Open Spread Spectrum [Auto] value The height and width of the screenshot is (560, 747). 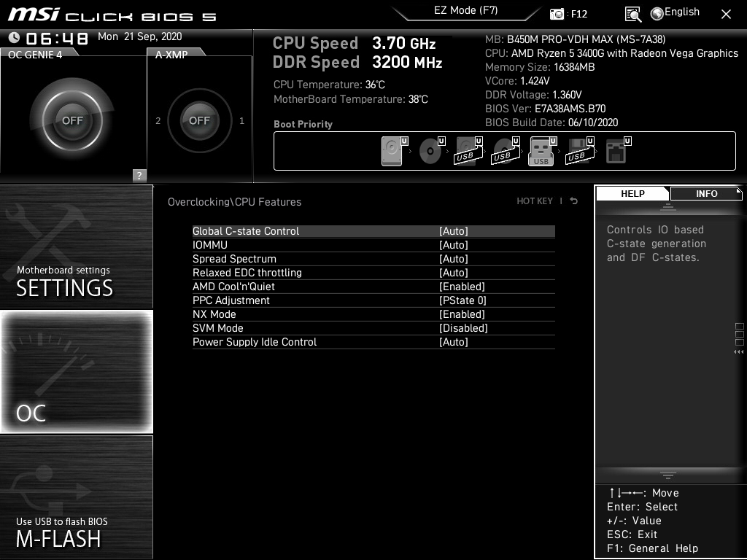click(454, 259)
